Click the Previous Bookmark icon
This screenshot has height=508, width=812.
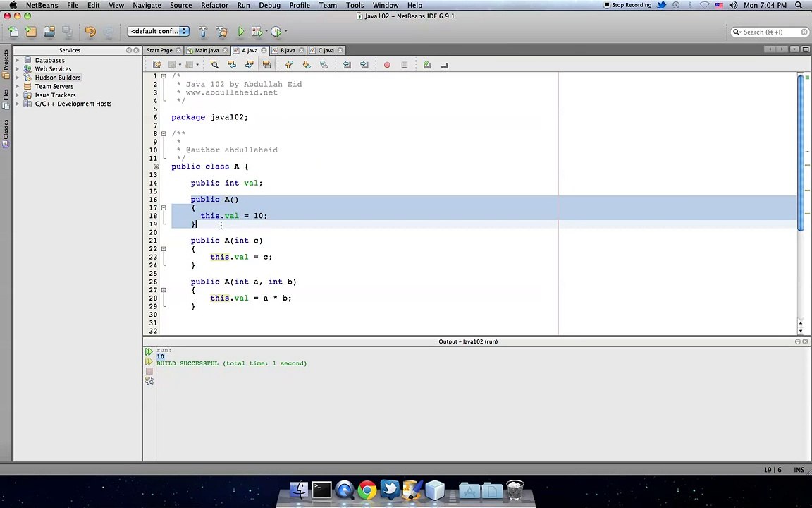click(x=289, y=65)
